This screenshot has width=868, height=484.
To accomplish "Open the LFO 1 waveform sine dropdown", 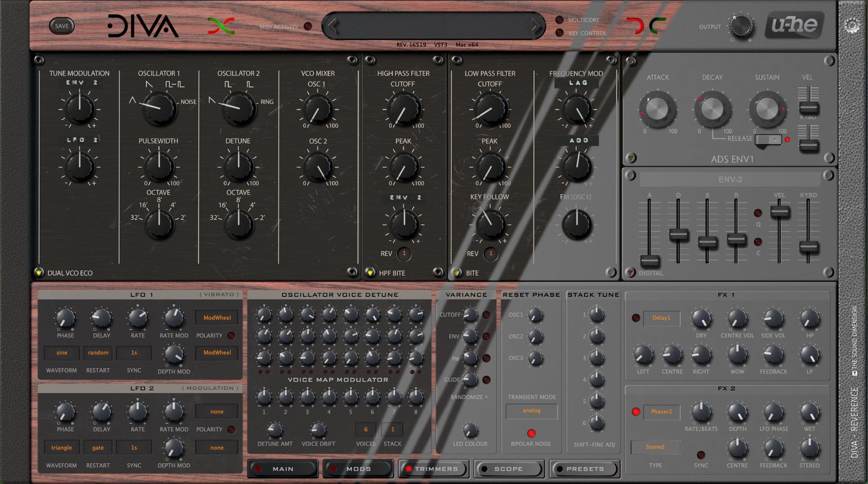I will tap(62, 353).
